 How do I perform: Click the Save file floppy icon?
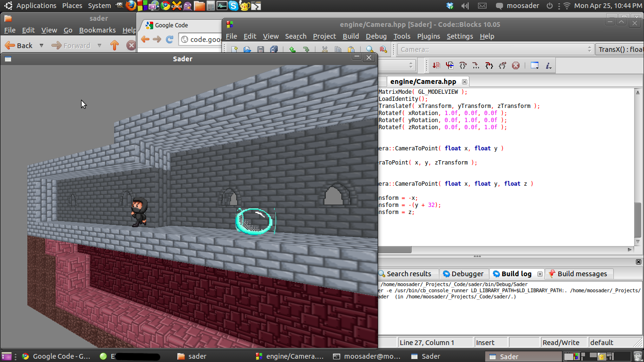261,49
